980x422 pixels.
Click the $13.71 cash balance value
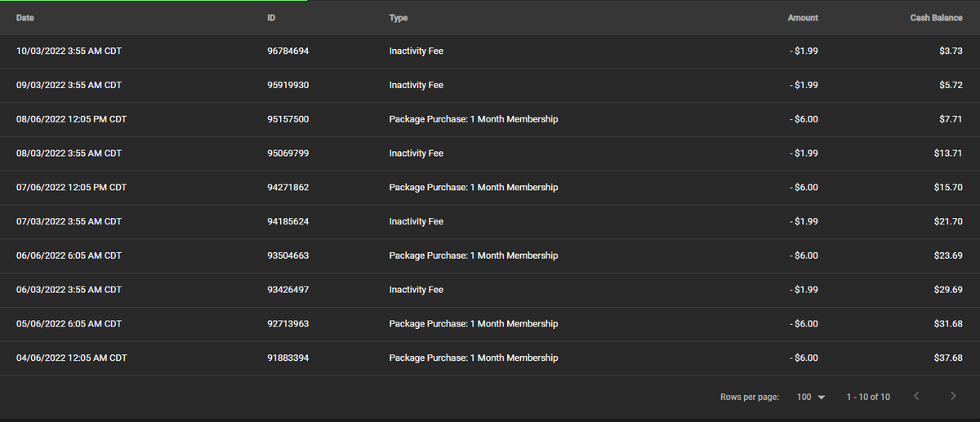click(948, 153)
